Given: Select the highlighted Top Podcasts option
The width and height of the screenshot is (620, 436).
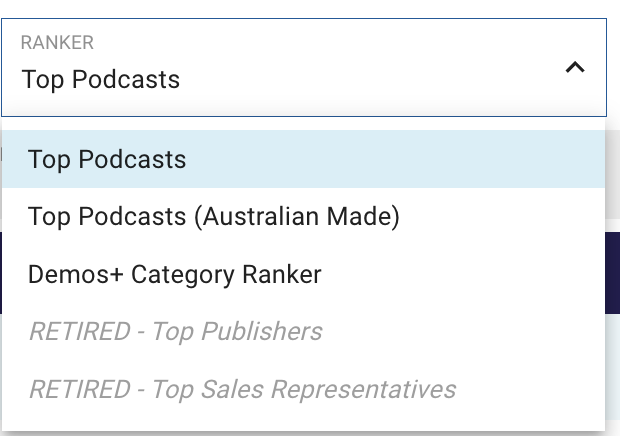Looking at the screenshot, I should [x=107, y=159].
